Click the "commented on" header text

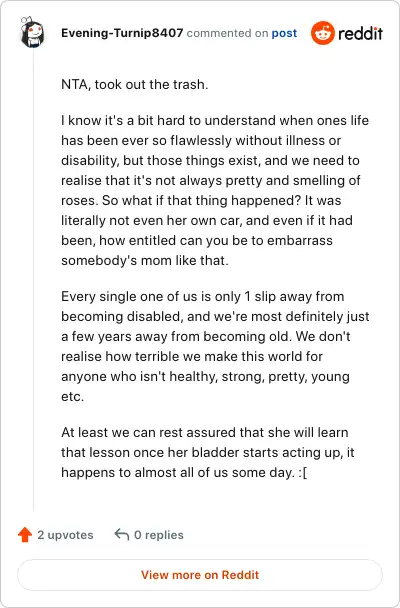pos(227,33)
